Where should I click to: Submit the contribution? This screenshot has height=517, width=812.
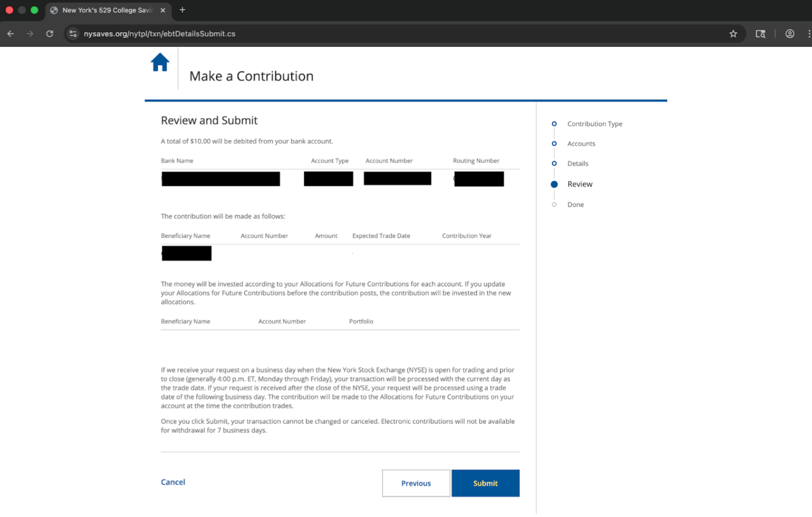tap(485, 483)
